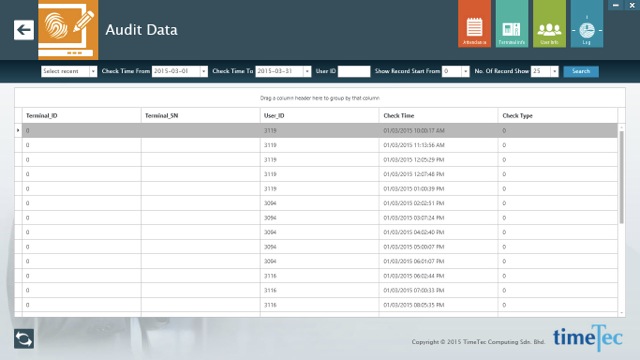Sort by User_ID column header
640x360 pixels.
[x=320, y=116]
